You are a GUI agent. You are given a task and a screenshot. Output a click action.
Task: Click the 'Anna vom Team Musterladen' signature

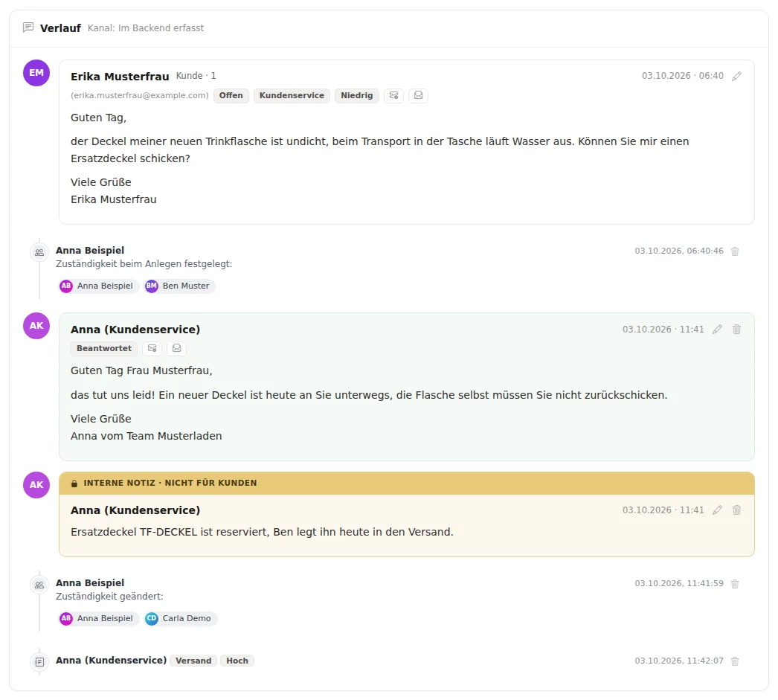[147, 436]
